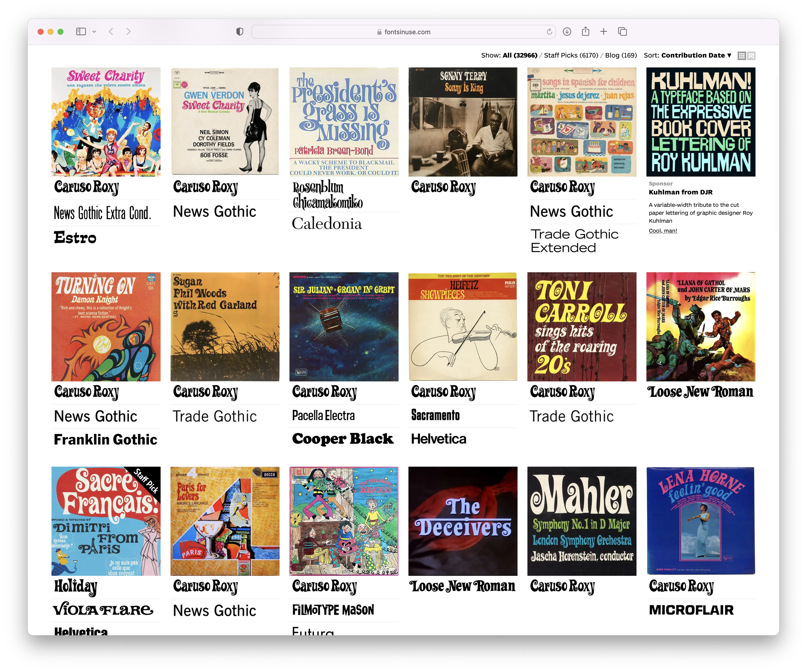Open News Gothic under Paris for Lovers

click(215, 611)
